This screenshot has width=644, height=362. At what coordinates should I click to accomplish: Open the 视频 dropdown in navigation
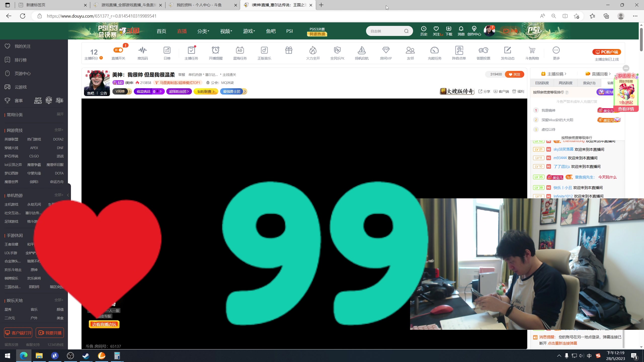[226, 31]
